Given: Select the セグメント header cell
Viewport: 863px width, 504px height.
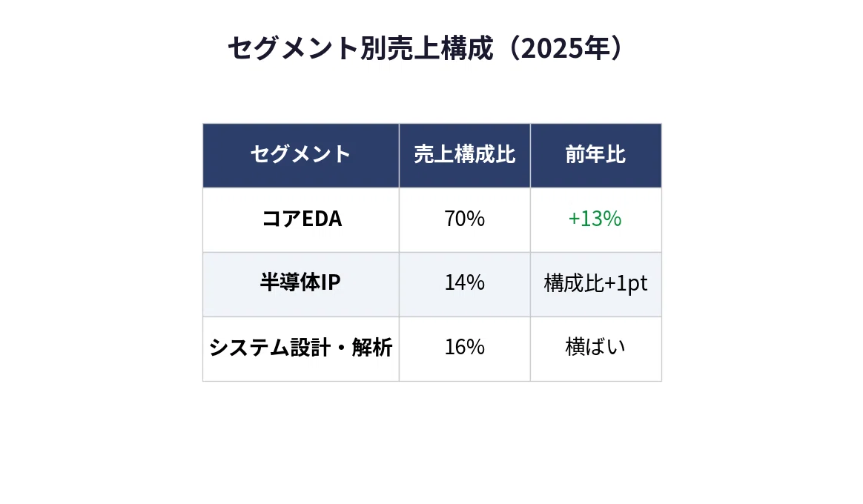Looking at the screenshot, I should (300, 155).
